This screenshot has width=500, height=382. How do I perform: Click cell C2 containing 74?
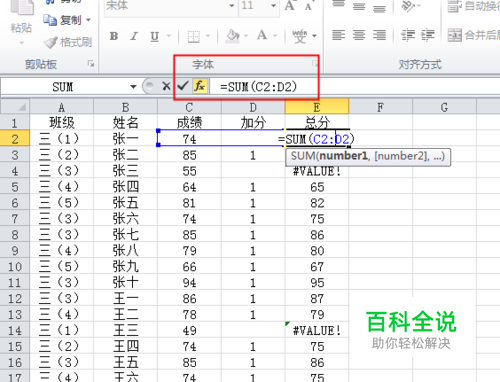189,139
